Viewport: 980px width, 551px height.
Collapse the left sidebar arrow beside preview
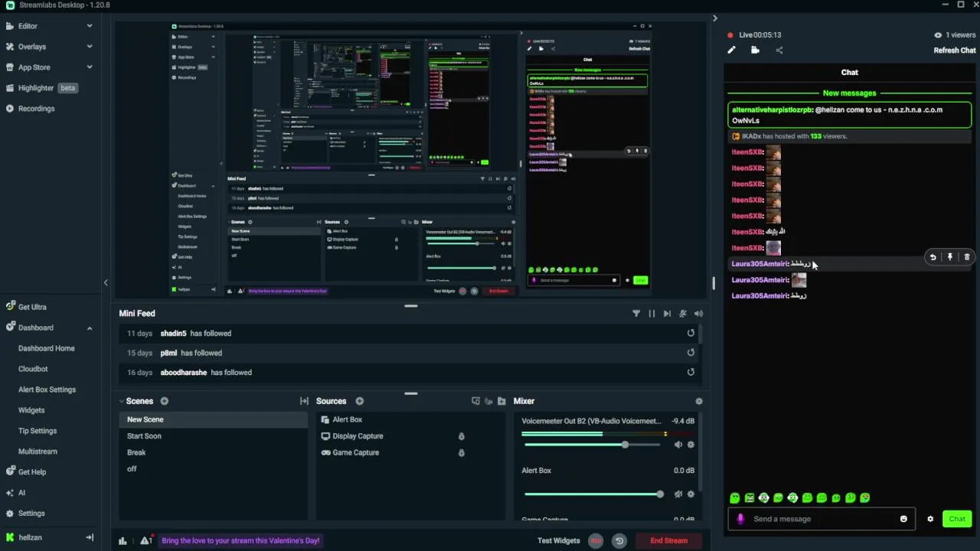click(106, 282)
